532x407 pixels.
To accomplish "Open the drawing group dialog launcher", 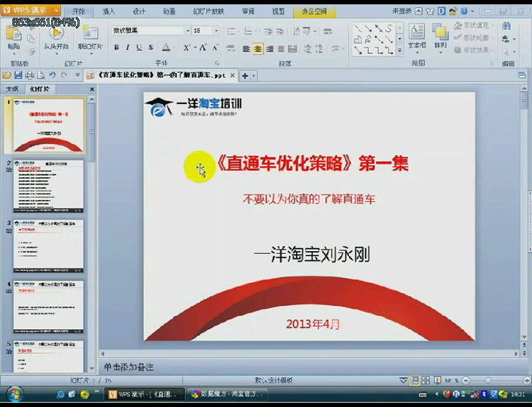I will (x=492, y=63).
